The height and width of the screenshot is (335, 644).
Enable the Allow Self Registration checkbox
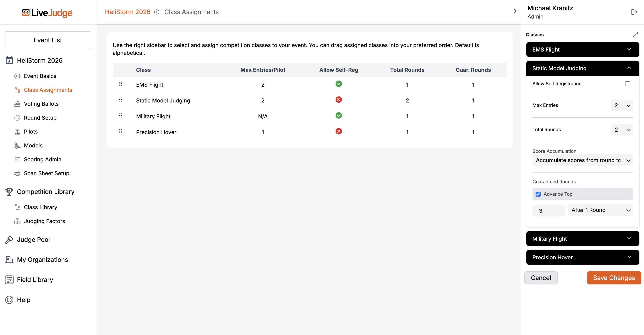(627, 84)
